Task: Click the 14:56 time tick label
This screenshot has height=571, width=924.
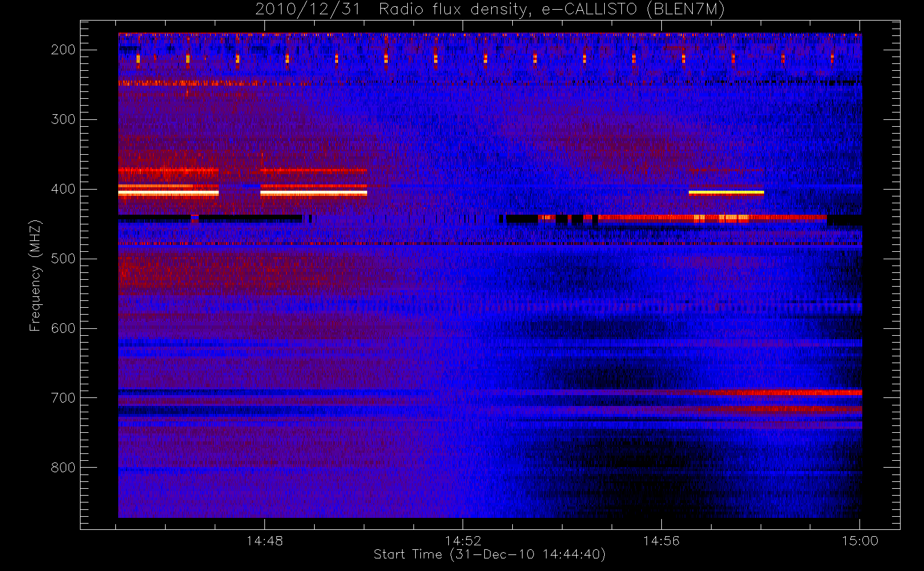Action: pyautogui.click(x=661, y=541)
